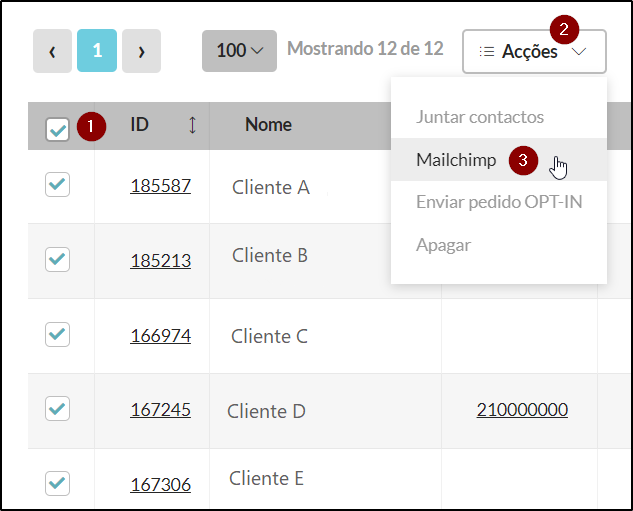
Task: Select page 1 in pagination
Action: 97,50
